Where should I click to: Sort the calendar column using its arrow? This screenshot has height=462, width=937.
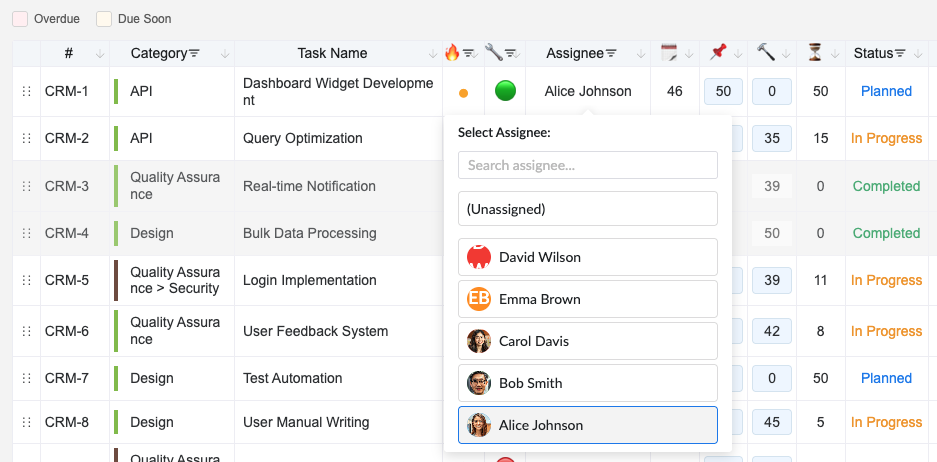coord(689,54)
